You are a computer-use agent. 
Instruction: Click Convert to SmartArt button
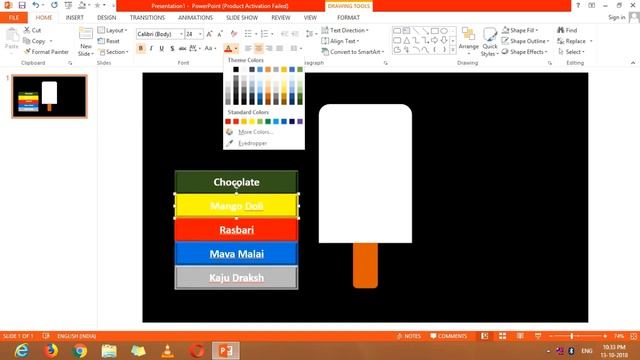pos(353,52)
